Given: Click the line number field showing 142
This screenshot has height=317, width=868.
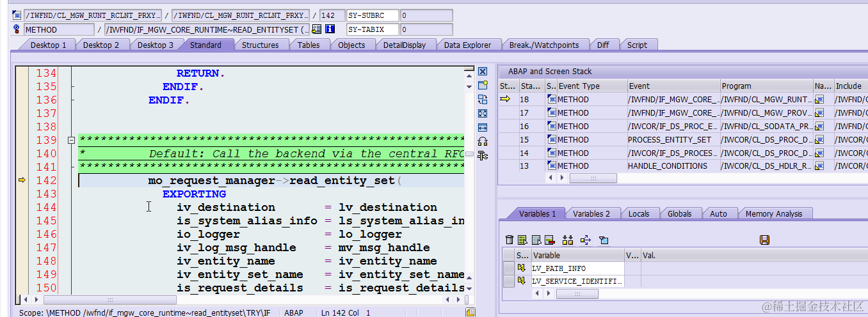Looking at the screenshot, I should point(331,15).
